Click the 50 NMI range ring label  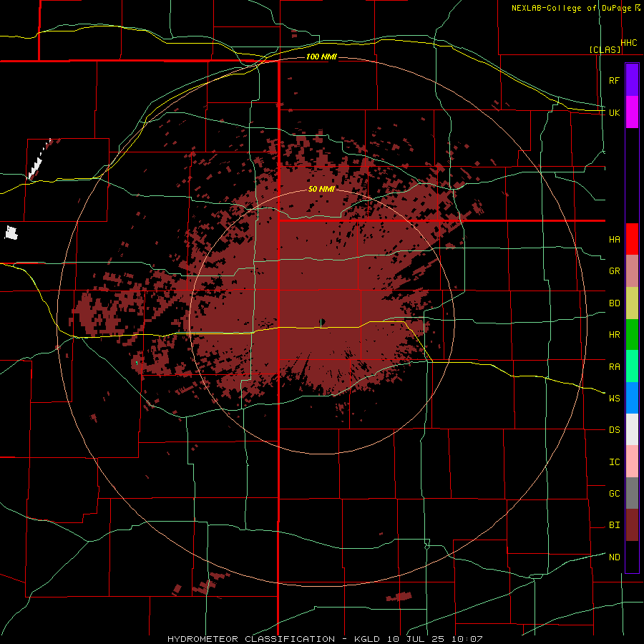(321, 189)
